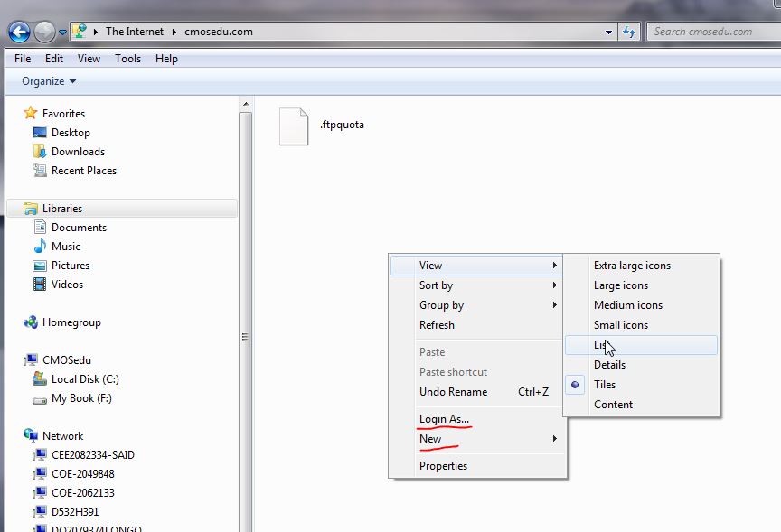Click the Refresh icon beside address bar
Screen dimensions: 781x532
[x=630, y=32]
